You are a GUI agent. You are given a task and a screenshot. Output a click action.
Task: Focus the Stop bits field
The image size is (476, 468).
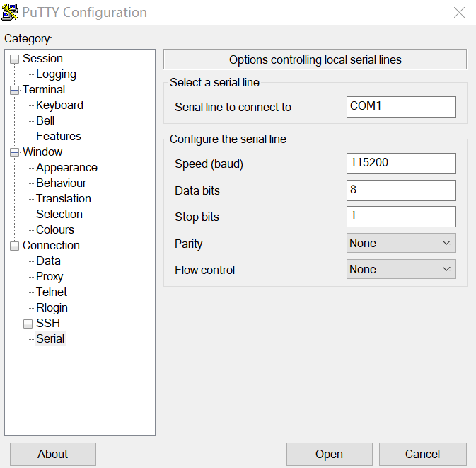(401, 217)
